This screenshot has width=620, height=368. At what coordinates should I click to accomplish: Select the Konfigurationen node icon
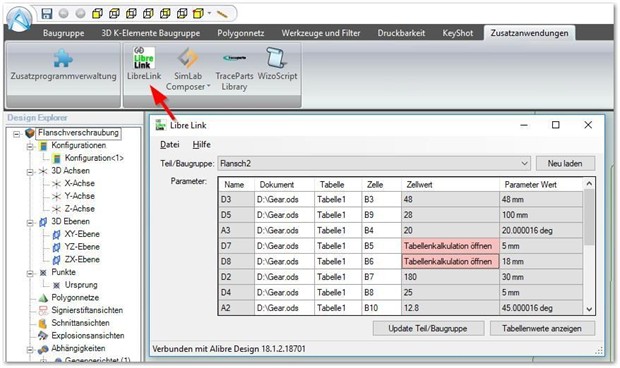coord(43,146)
